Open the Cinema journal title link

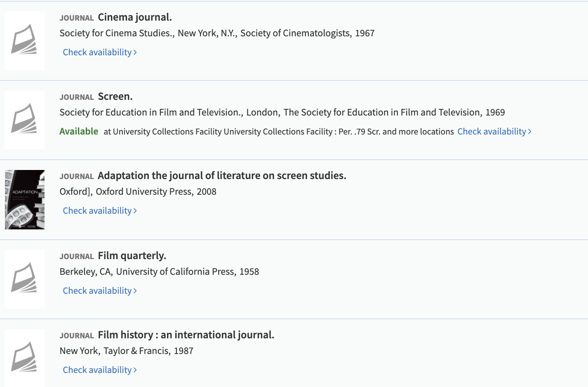[x=134, y=17]
